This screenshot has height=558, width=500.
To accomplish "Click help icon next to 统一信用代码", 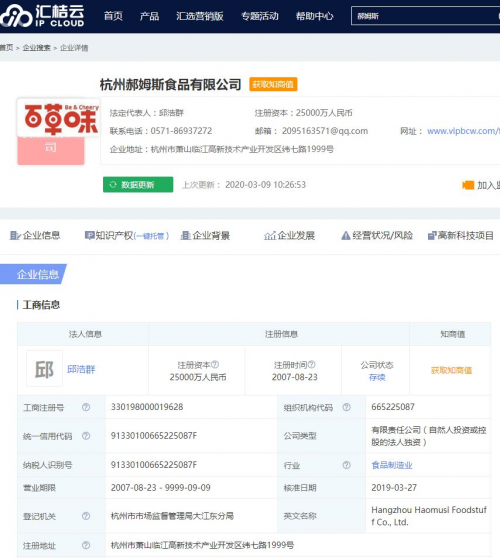I will [86, 436].
